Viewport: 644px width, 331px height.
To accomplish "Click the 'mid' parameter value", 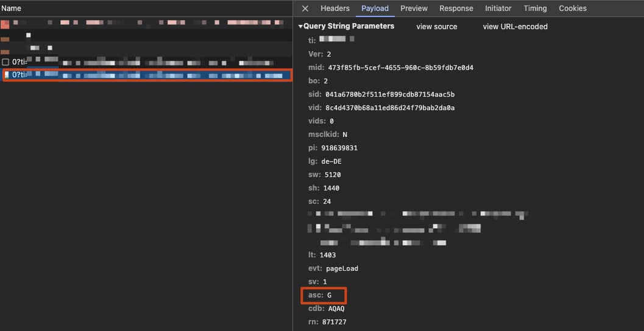I will pos(400,68).
